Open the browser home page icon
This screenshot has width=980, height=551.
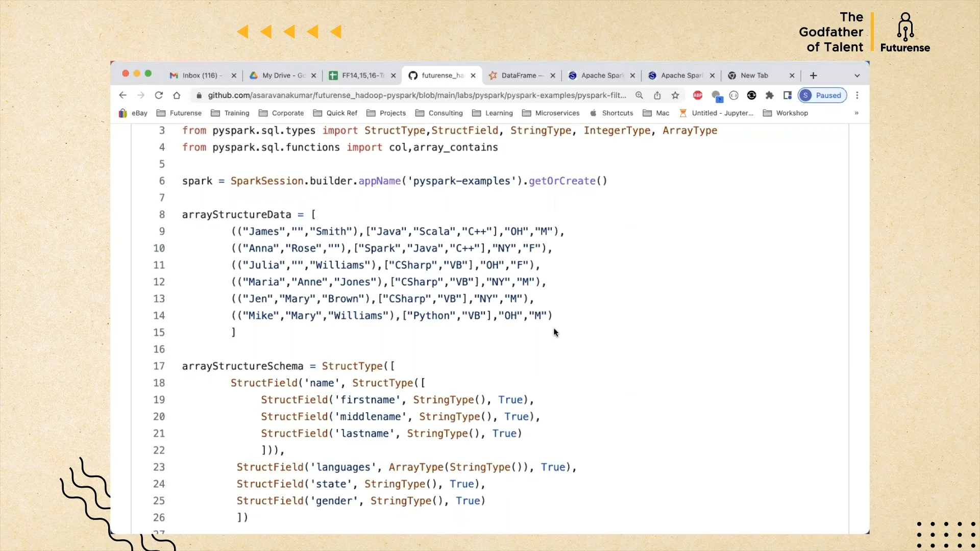177,95
